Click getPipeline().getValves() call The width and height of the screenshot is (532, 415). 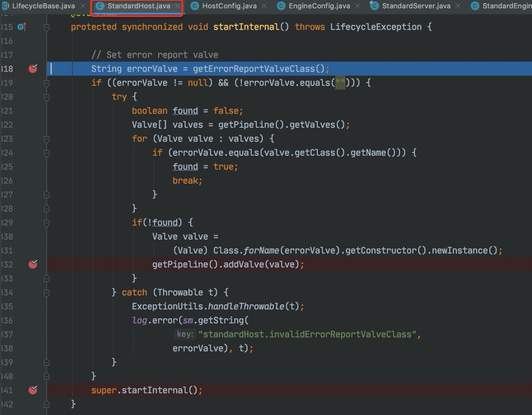(282, 125)
